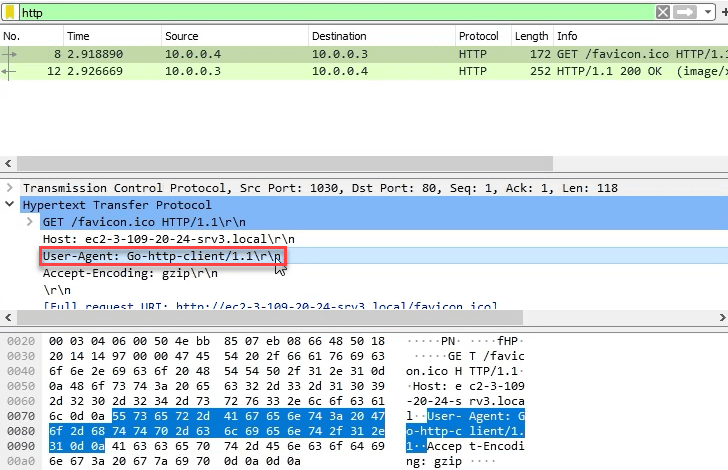
Task: Click into the http filter field
Action: click(x=330, y=12)
